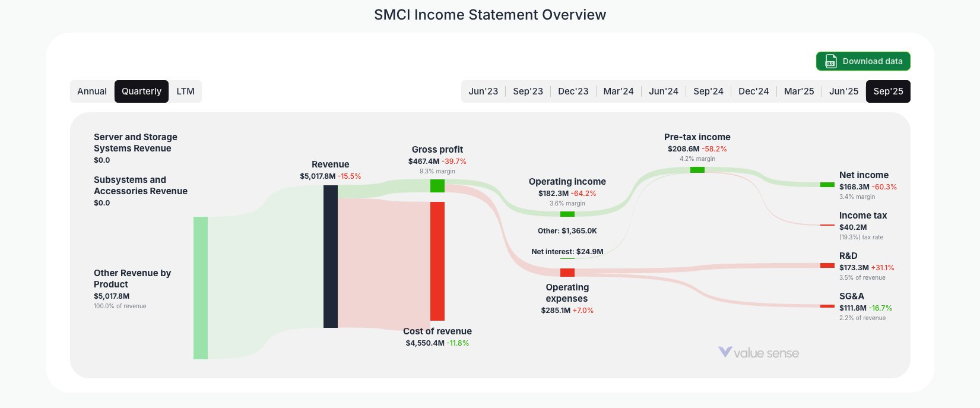Click the red Operating expenses node bar
Screen dimensions: 980x408
coord(567,272)
